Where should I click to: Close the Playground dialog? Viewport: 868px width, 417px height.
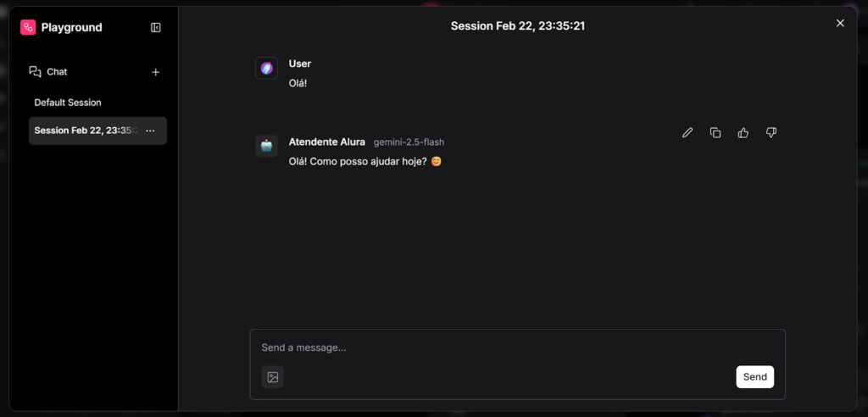click(840, 23)
